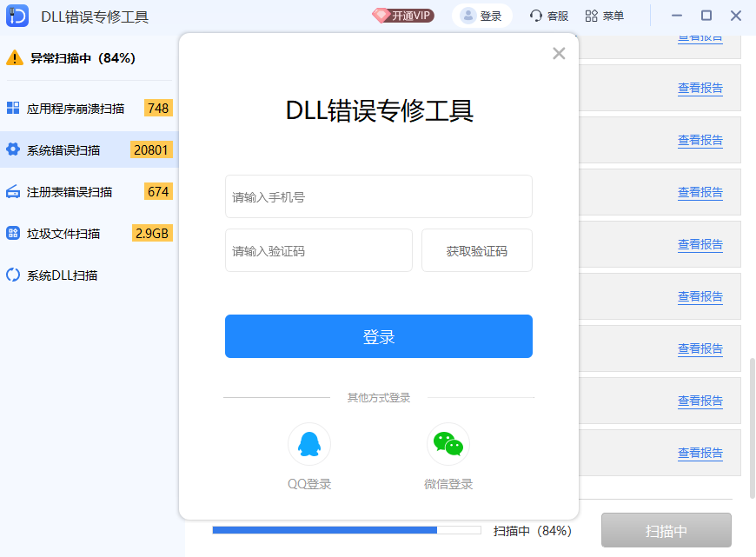Focus the phone number input field
This screenshot has height=557, width=756.
pos(379,196)
